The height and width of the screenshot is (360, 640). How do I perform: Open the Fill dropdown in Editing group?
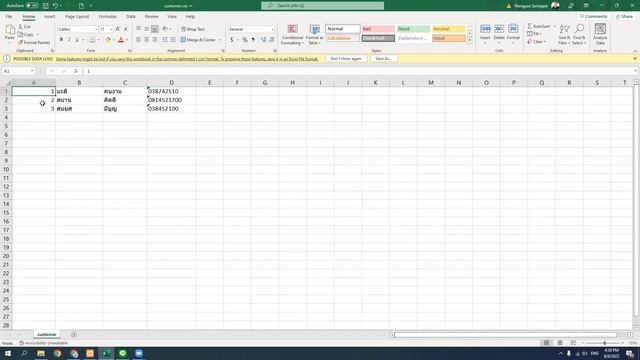coord(534,34)
